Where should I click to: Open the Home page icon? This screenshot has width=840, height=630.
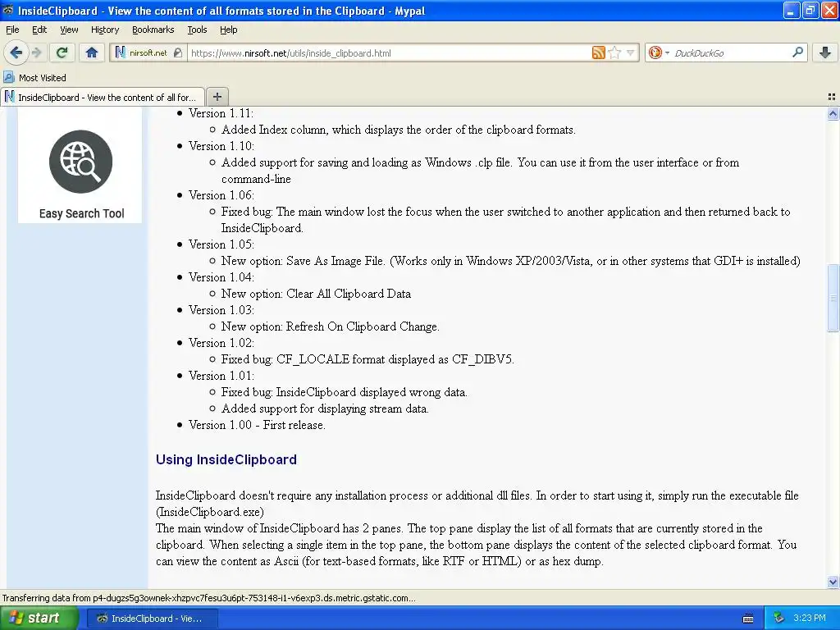92,52
